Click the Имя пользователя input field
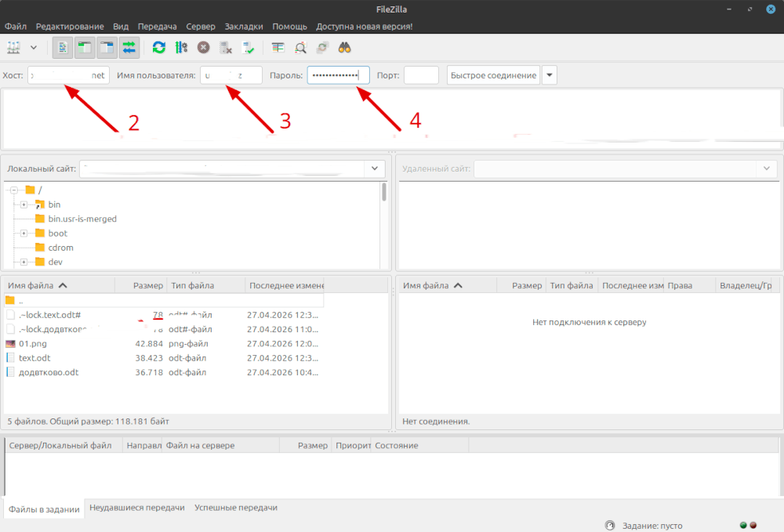Viewport: 784px width, 532px height. 231,75
